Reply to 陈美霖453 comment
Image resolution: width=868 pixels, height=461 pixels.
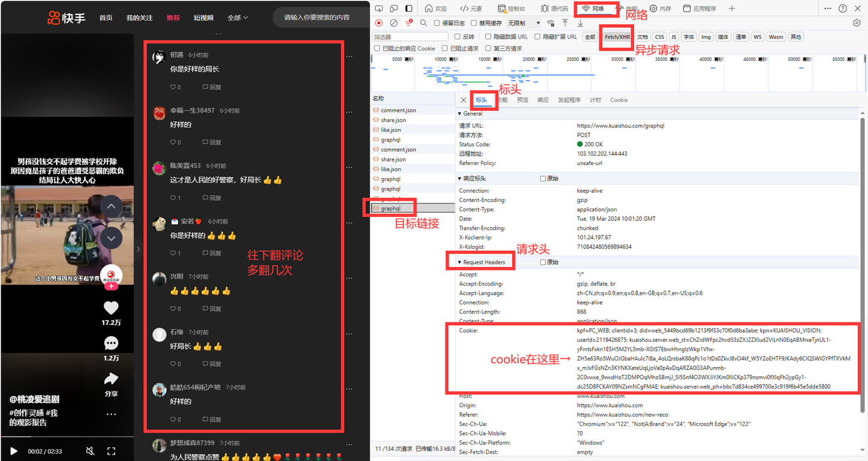(212, 198)
